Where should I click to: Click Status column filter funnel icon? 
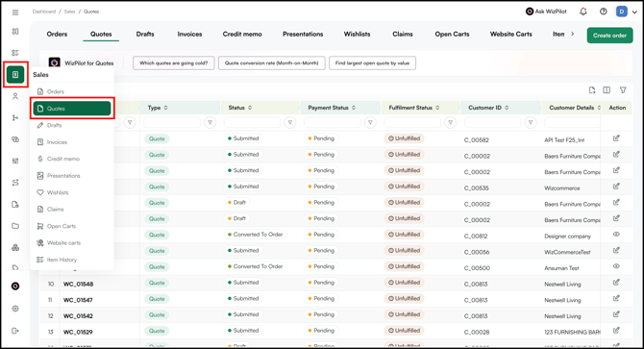point(290,122)
